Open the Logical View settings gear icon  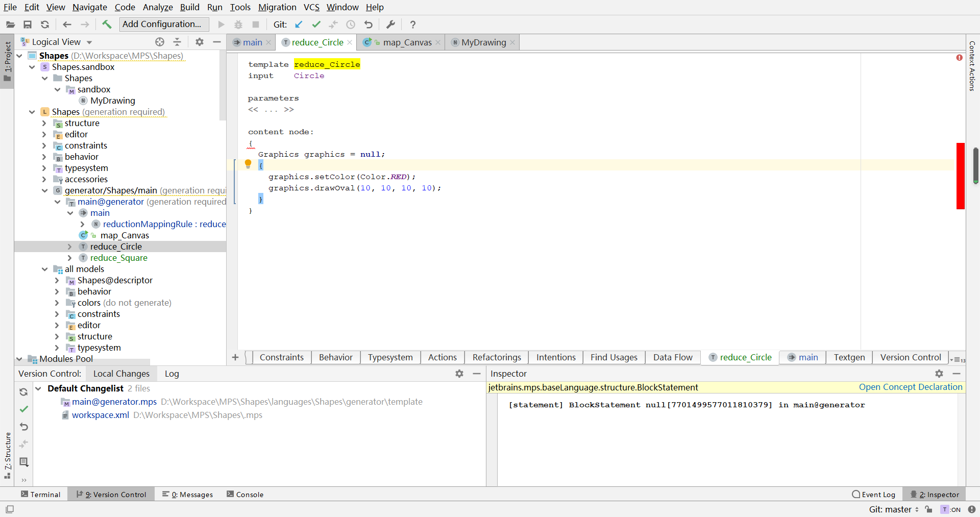[x=200, y=42]
